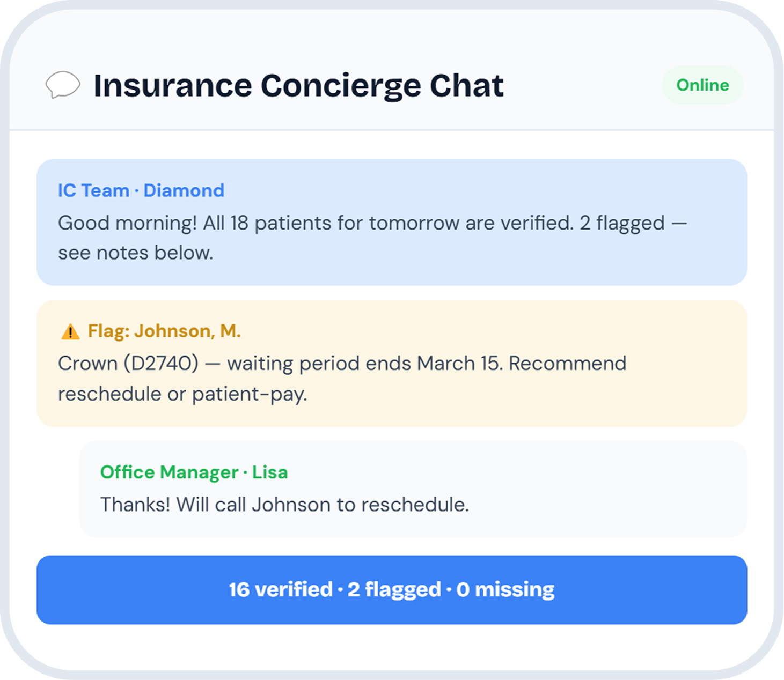
Task: Click the Crown procedure name in flag
Action: 87,364
